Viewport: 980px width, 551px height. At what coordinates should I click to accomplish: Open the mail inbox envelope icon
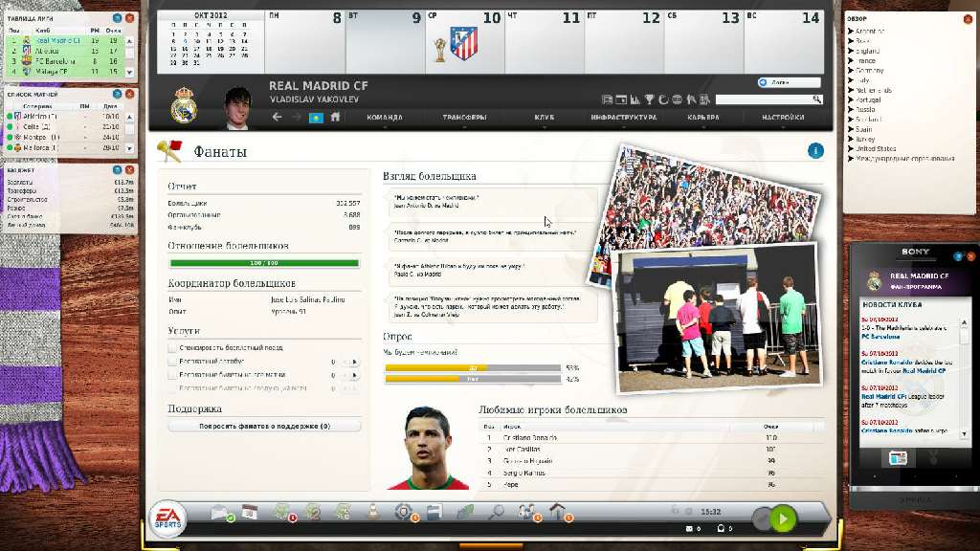pyautogui.click(x=221, y=513)
